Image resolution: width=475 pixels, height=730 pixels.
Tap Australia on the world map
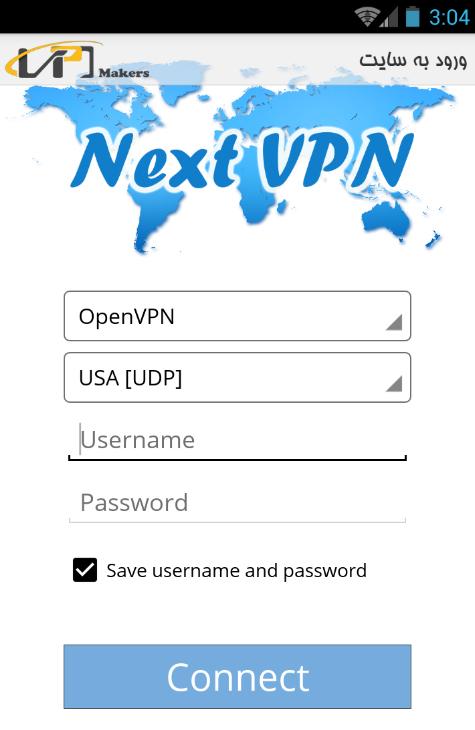[x=386, y=219]
